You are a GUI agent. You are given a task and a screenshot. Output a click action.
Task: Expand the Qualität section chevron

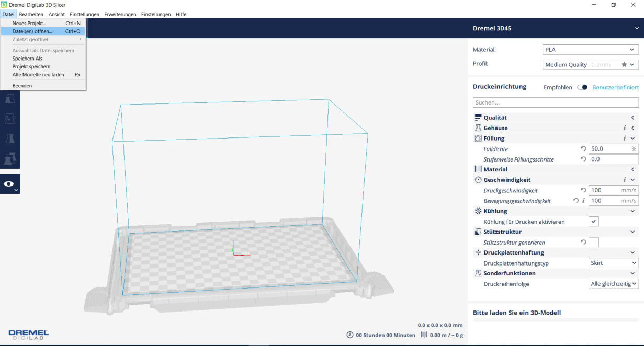click(x=632, y=118)
